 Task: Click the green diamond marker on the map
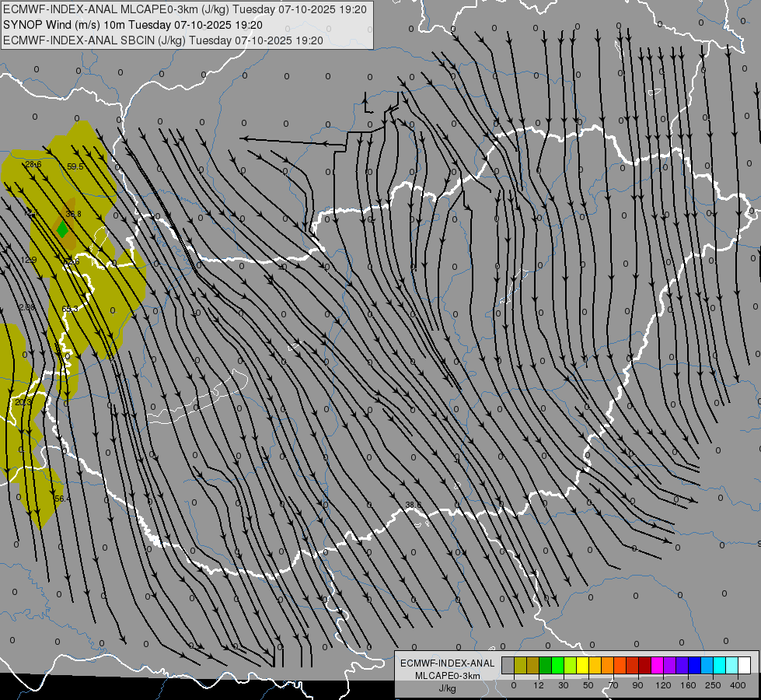coord(62,229)
